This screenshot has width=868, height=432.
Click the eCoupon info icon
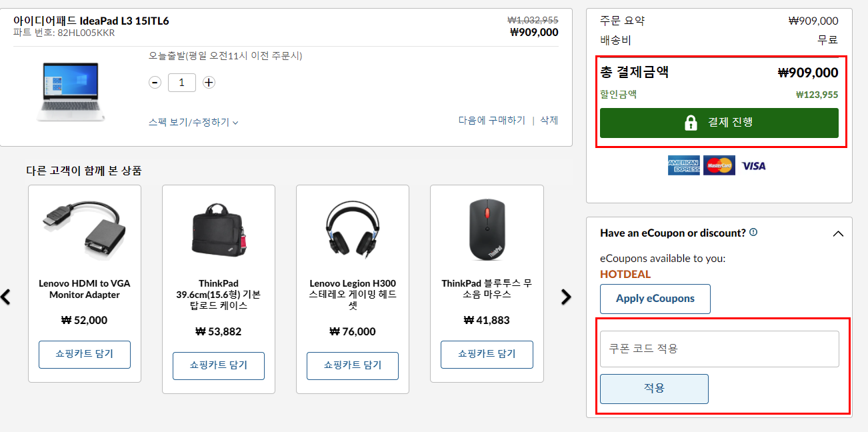click(753, 233)
